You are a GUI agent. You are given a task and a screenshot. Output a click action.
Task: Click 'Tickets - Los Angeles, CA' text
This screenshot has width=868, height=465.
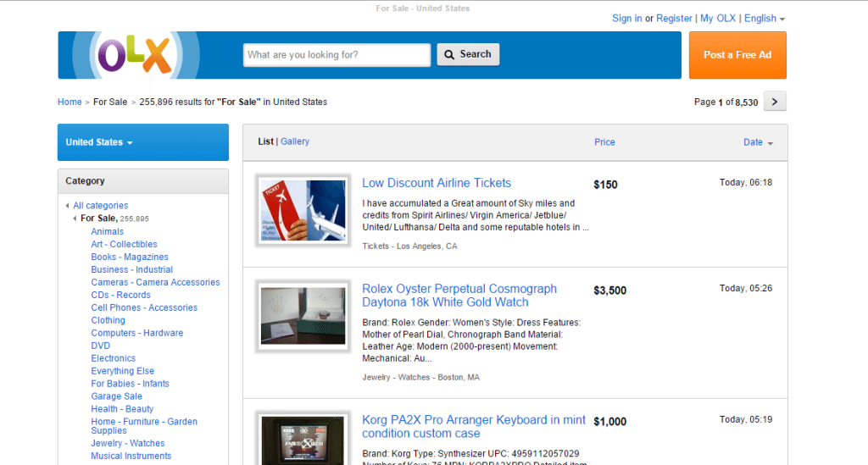click(x=409, y=246)
